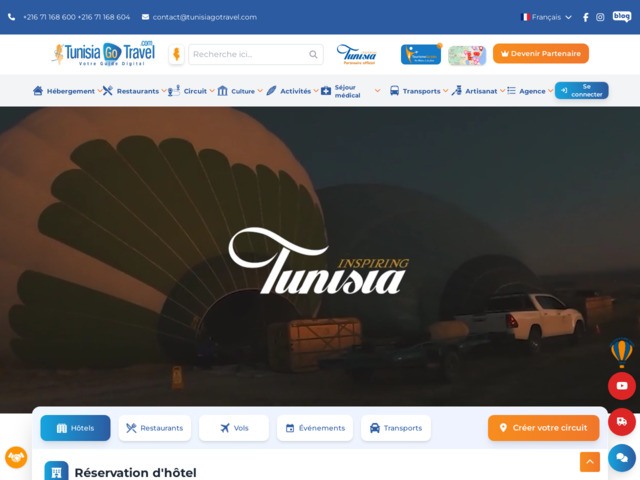640x480 pixels.
Task: Click the phone number text
Action: pos(76,17)
